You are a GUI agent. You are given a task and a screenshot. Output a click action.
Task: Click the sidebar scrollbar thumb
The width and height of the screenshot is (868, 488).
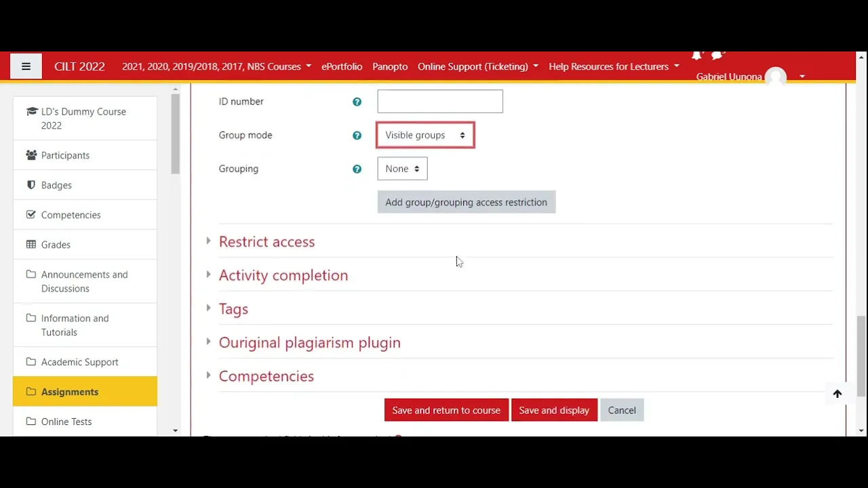point(175,134)
